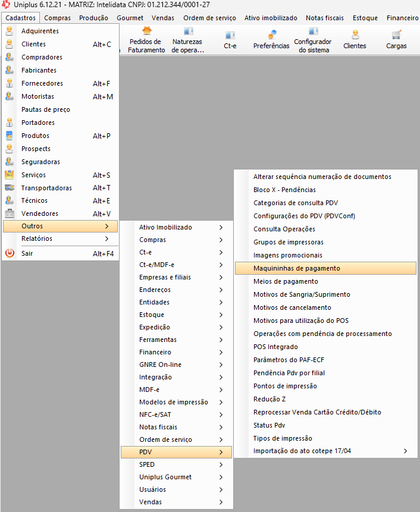This screenshot has width=420, height=512.
Task: Open Configurações do PDV (PDVConf)
Action: (304, 216)
